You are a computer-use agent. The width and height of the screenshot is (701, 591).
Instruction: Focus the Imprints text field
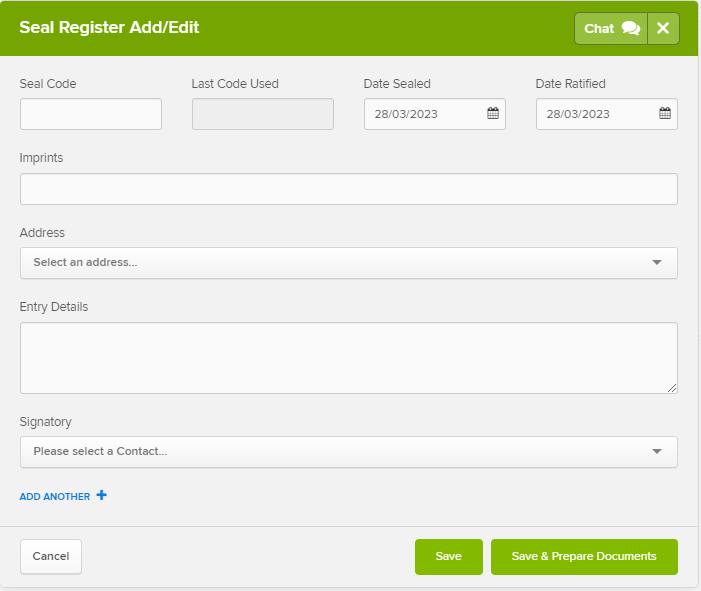point(349,189)
